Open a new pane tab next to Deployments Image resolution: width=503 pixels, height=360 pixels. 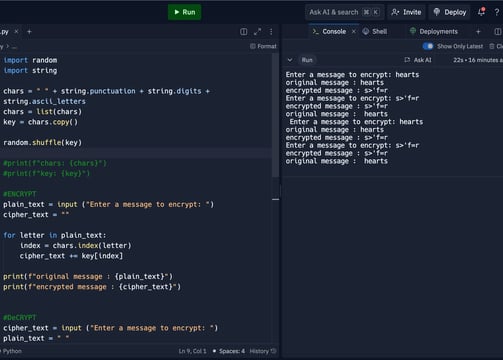478,32
